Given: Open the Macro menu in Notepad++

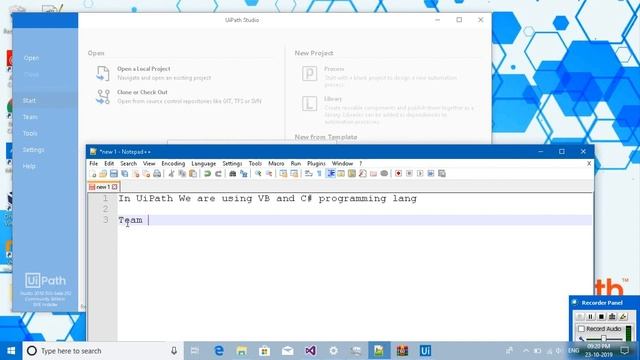Looking at the screenshot, I should (x=276, y=163).
